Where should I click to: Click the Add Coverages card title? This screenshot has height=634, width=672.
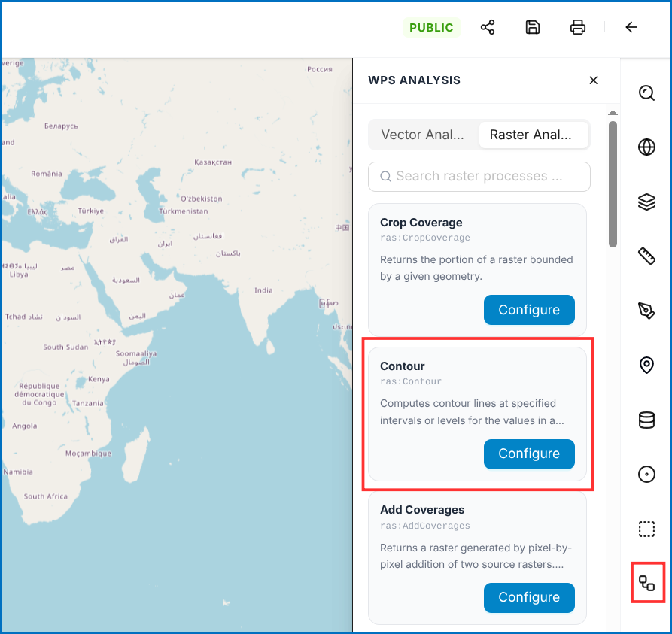coord(422,510)
